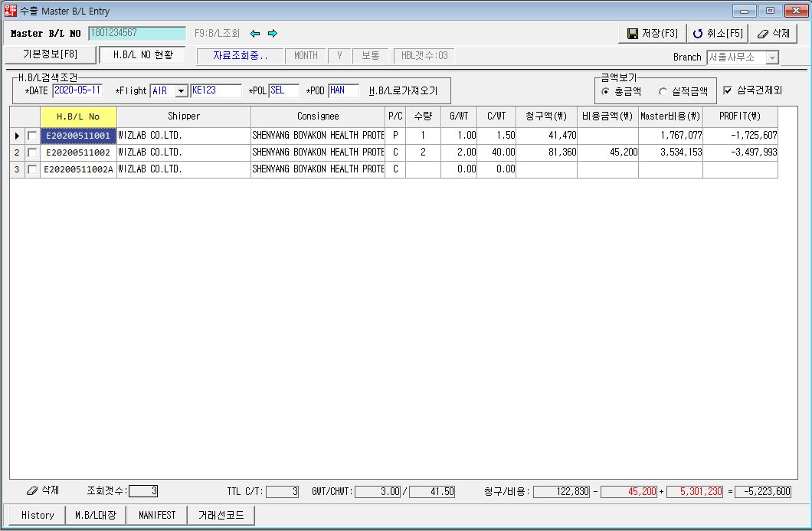
Task: Click C/WT cell 40.00
Action: [x=496, y=152]
